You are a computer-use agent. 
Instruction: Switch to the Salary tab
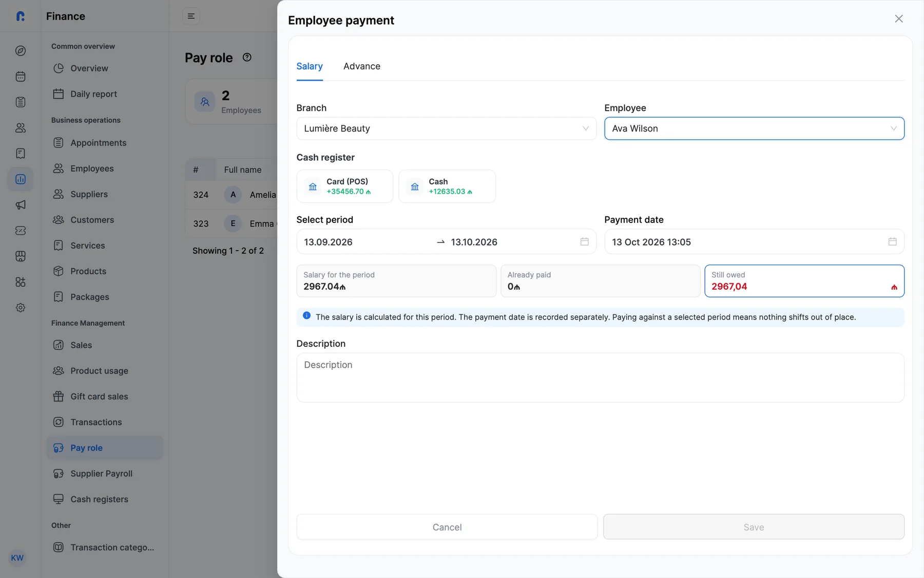tap(310, 66)
